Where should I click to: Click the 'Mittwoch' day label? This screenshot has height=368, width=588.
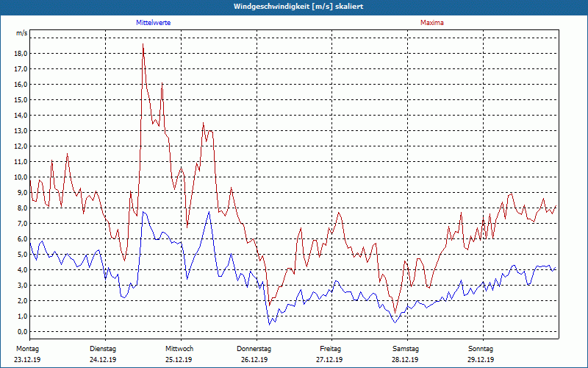[179, 349]
